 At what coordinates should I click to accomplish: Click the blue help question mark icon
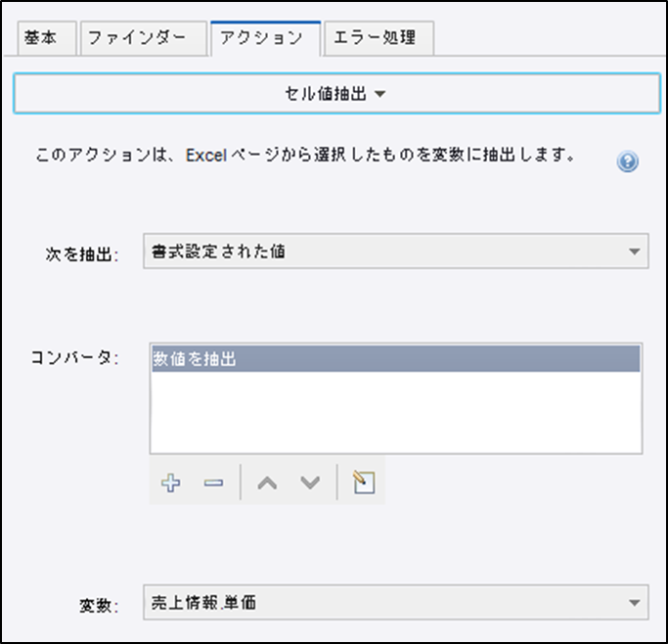[628, 161]
